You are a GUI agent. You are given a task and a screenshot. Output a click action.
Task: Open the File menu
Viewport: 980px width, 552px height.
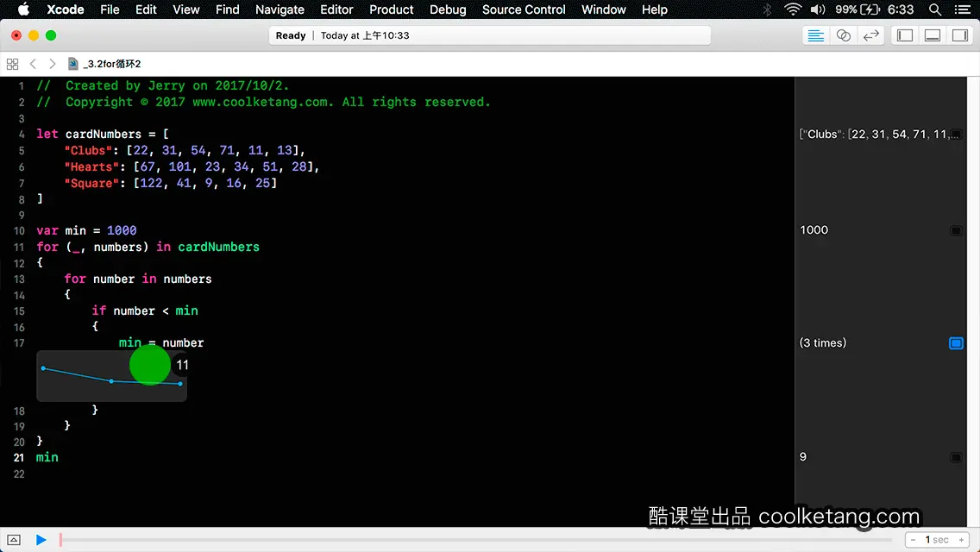point(110,9)
